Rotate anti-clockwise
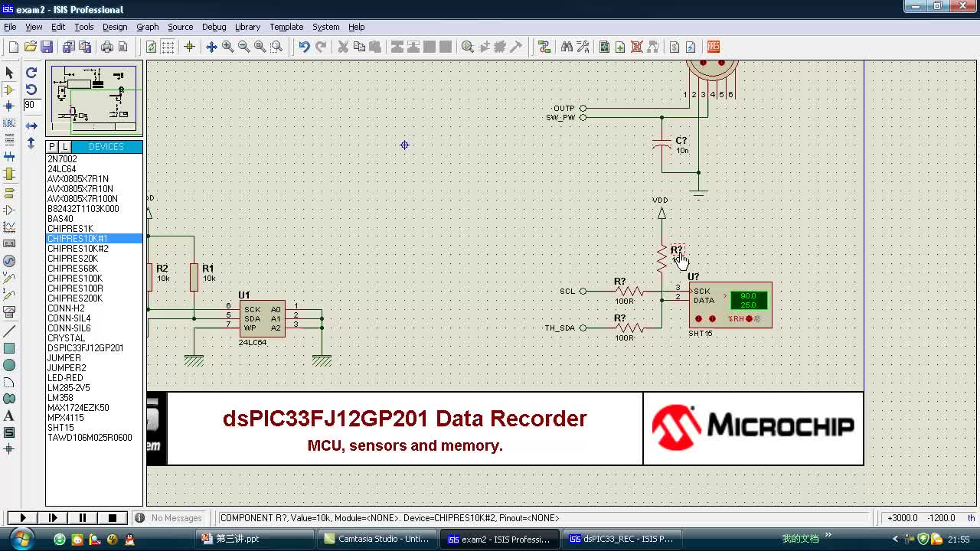The width and height of the screenshot is (980, 551). tap(31, 90)
